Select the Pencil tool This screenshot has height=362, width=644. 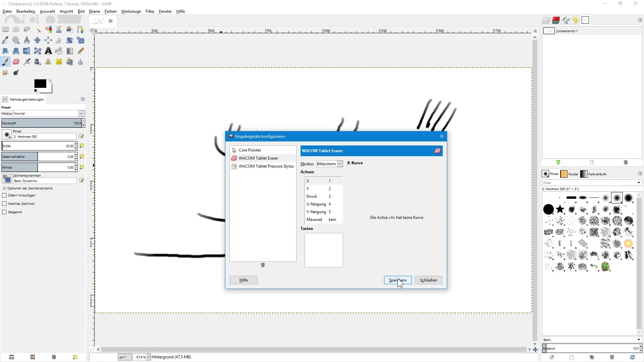(80, 51)
